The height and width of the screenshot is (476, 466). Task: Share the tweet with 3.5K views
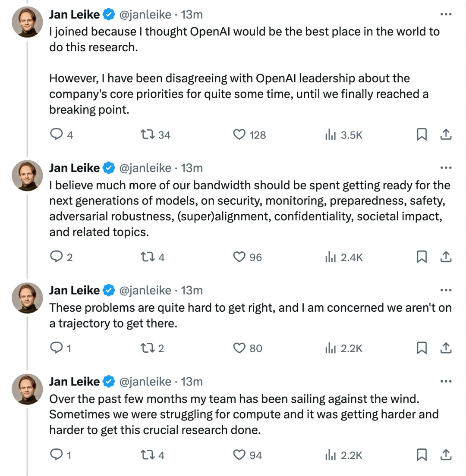445,135
